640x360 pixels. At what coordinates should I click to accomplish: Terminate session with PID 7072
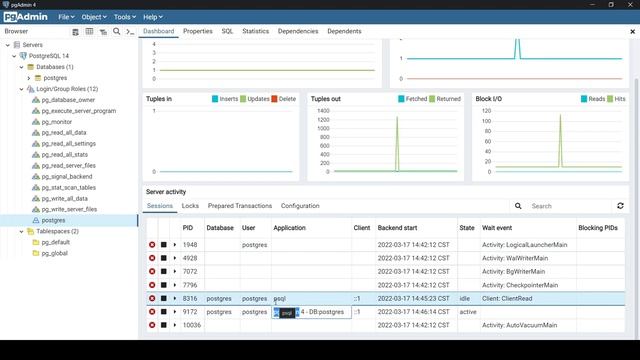point(152,271)
